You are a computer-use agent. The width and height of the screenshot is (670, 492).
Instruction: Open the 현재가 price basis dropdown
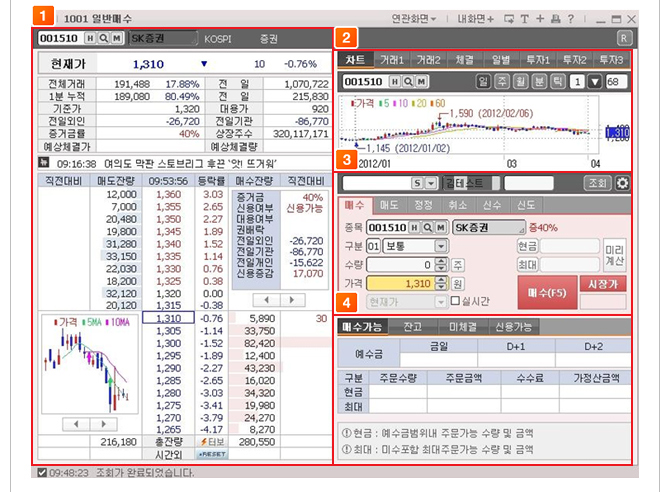441,302
